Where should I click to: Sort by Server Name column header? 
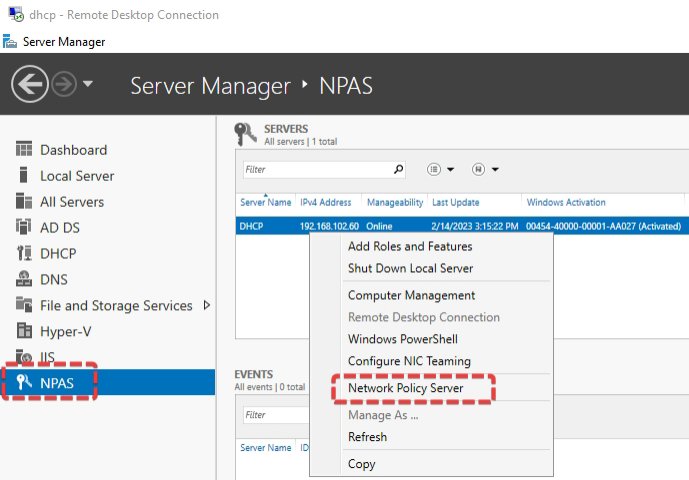[x=265, y=202]
